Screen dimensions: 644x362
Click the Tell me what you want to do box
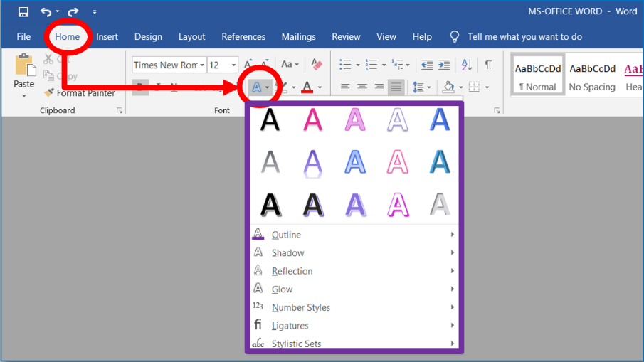pyautogui.click(x=524, y=36)
